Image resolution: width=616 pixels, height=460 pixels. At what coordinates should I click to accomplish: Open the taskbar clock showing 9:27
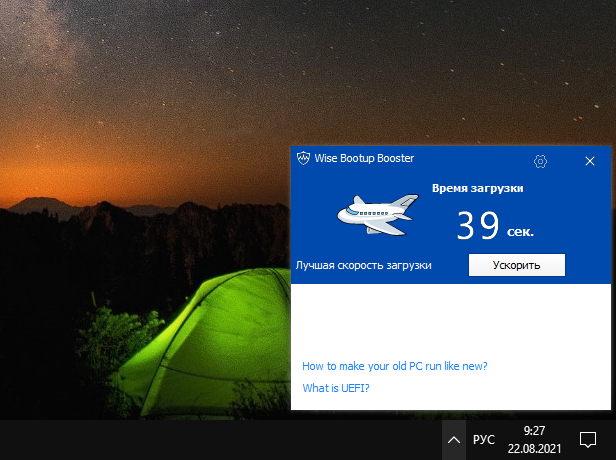point(534,440)
